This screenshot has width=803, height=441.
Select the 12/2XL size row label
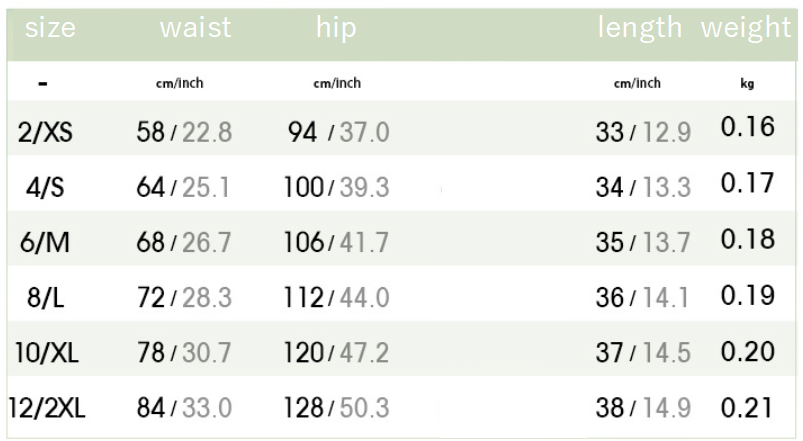pyautogui.click(x=47, y=408)
